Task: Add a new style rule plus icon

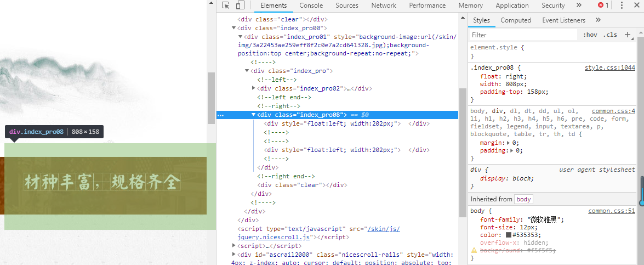Action: pyautogui.click(x=628, y=35)
